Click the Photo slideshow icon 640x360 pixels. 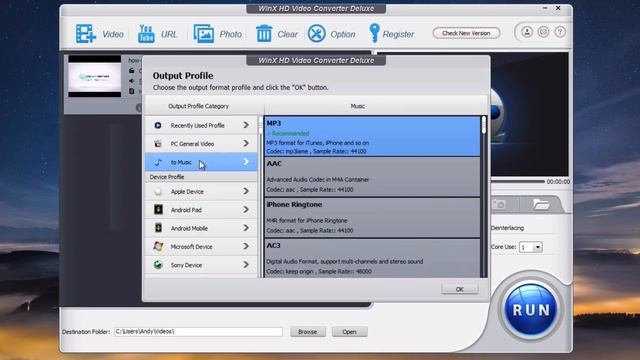pyautogui.click(x=204, y=33)
